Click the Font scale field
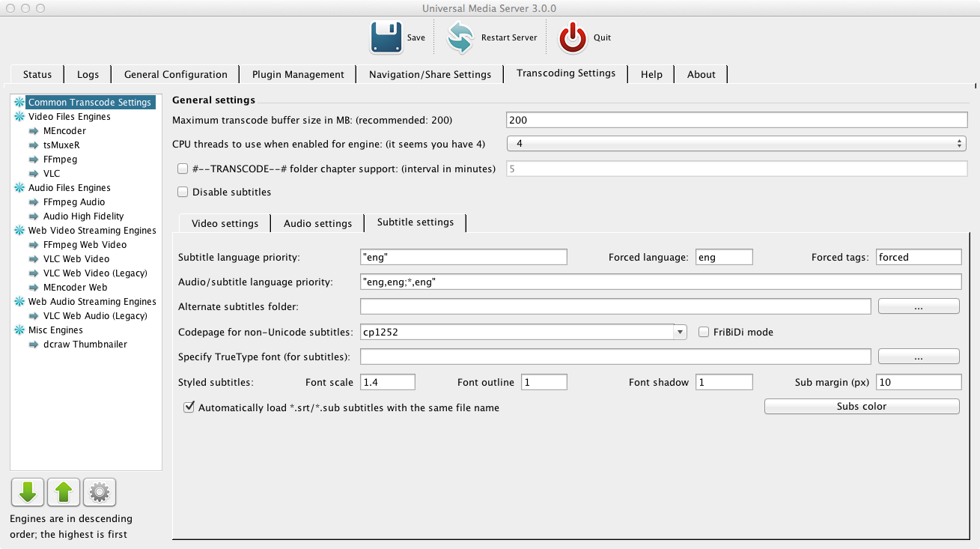 pyautogui.click(x=388, y=382)
